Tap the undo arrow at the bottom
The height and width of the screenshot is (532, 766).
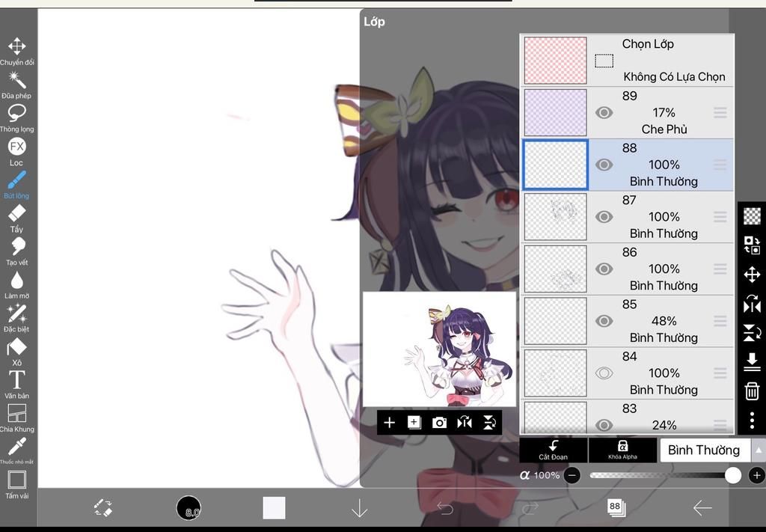tap(447, 508)
